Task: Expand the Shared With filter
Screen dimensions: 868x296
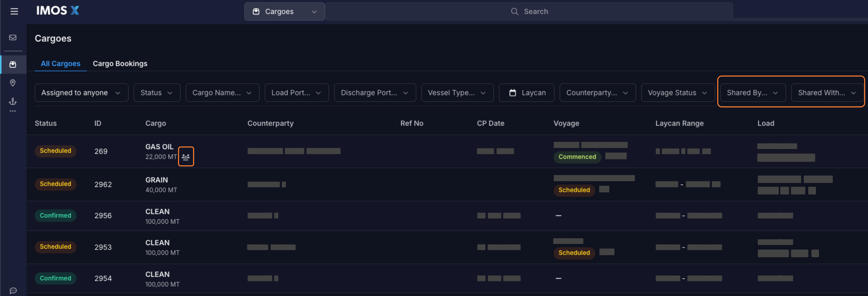Action: coord(827,93)
